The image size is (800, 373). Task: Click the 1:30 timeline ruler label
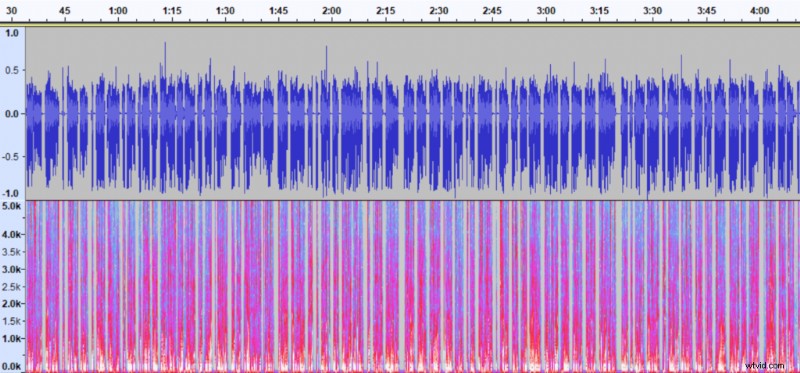(x=225, y=11)
